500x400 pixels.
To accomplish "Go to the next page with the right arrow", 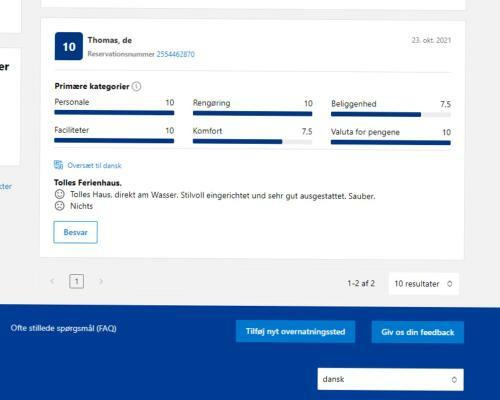I will [x=101, y=281].
